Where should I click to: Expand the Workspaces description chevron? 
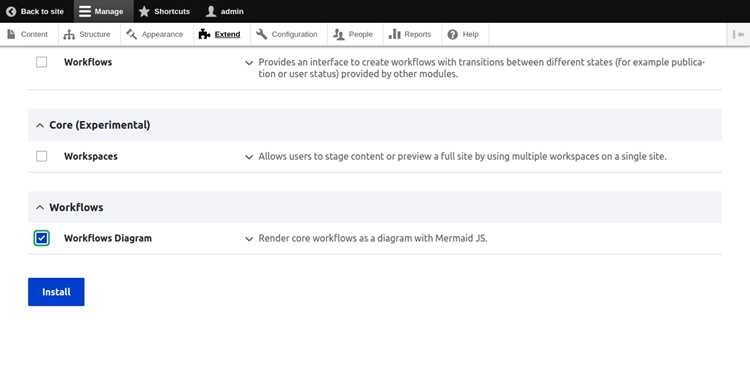pyautogui.click(x=249, y=157)
